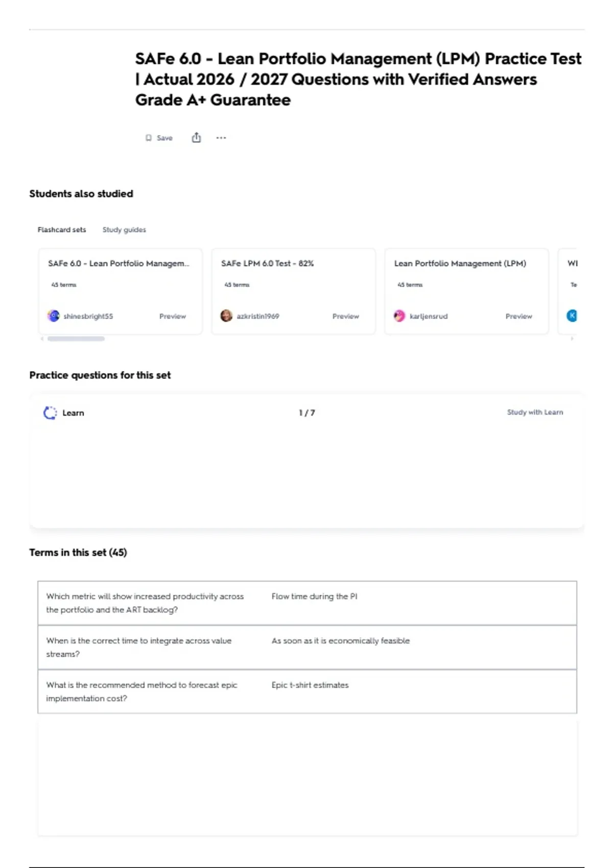Click the Save bookmark icon
This screenshot has width=613, height=868.
click(x=148, y=138)
